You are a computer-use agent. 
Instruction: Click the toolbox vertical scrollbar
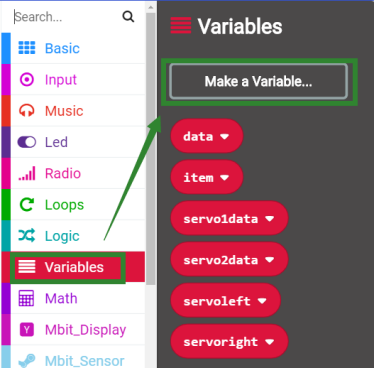click(151, 148)
